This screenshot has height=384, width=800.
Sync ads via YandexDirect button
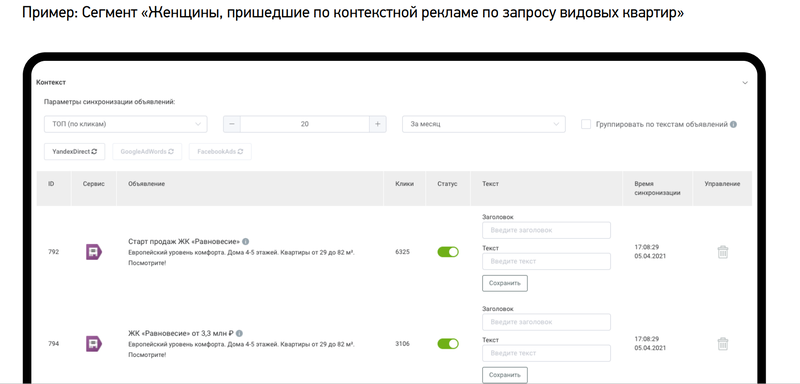[x=74, y=151]
